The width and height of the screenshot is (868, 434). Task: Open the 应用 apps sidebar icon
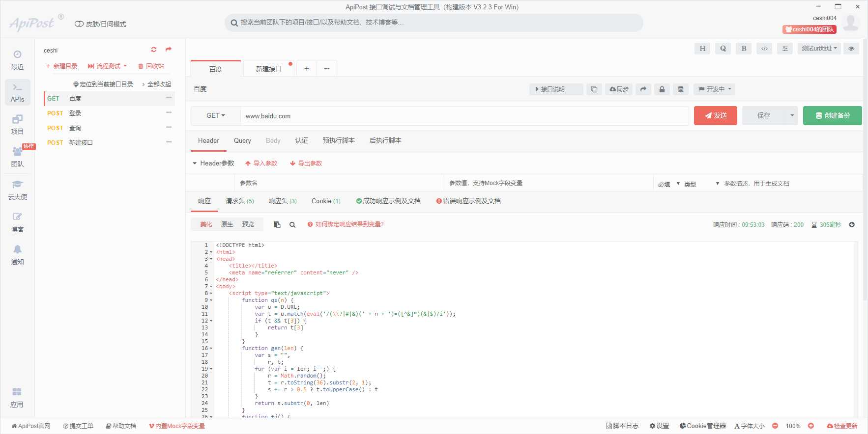(17, 398)
